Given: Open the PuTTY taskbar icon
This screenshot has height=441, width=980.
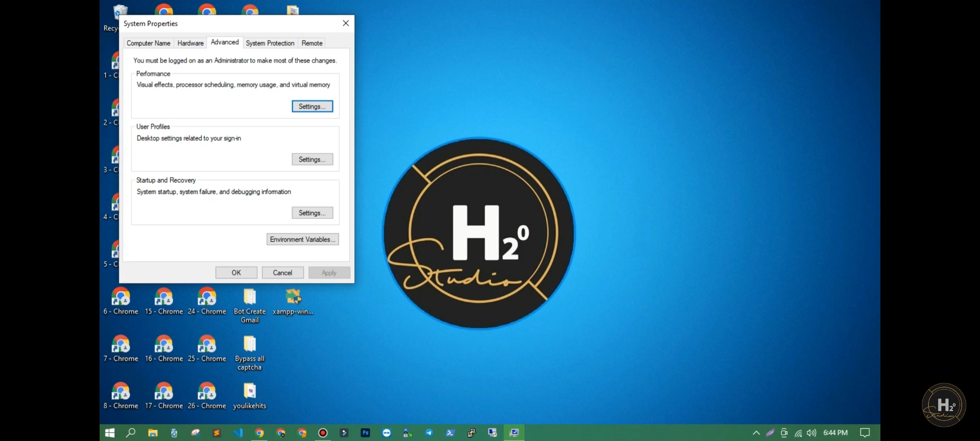Looking at the screenshot, I should 471,433.
